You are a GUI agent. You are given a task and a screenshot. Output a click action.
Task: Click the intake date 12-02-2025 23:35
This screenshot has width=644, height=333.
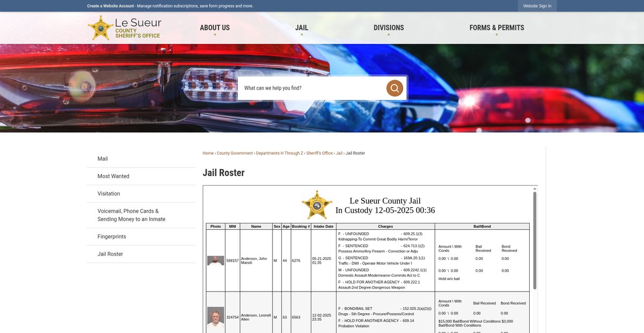pos(321,317)
